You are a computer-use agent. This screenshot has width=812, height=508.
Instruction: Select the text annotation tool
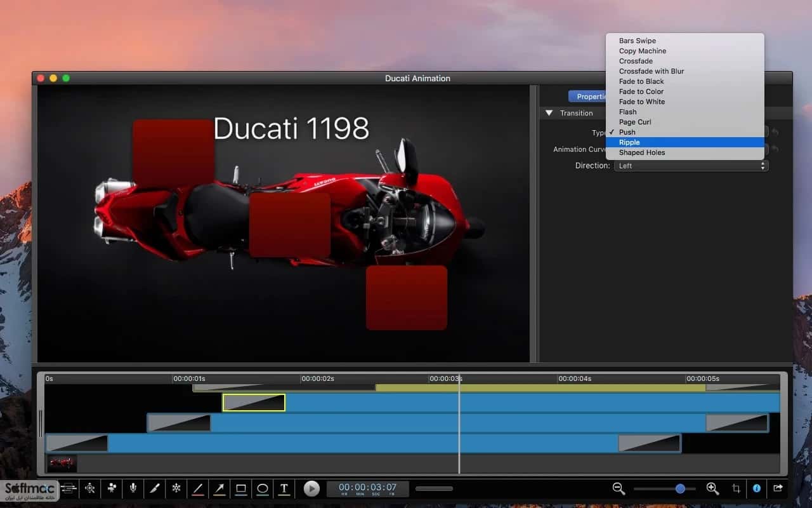(x=284, y=488)
